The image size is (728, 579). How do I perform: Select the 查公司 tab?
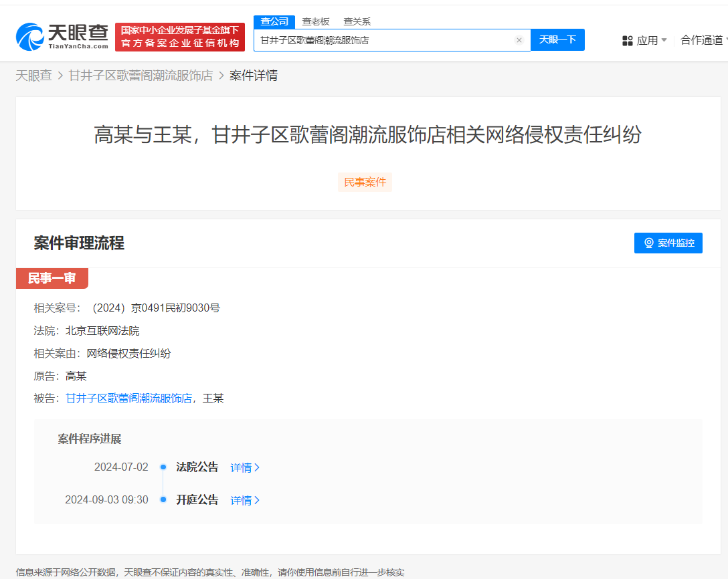(x=274, y=21)
